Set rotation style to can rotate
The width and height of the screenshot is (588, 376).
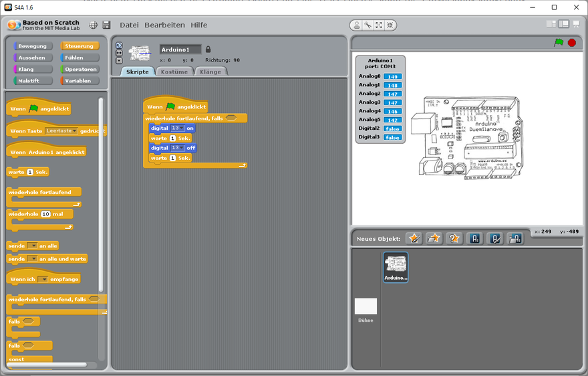coord(119,45)
